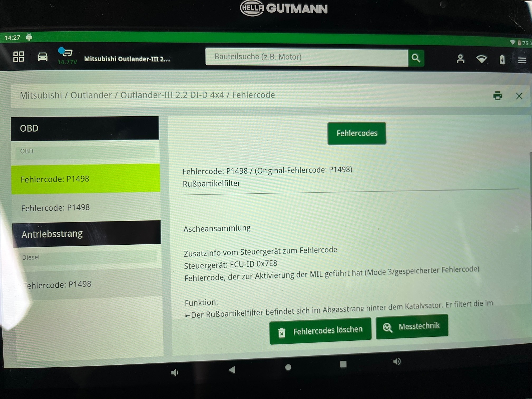Select the OBD section header
Screen dimensions: 532x399
click(85, 128)
